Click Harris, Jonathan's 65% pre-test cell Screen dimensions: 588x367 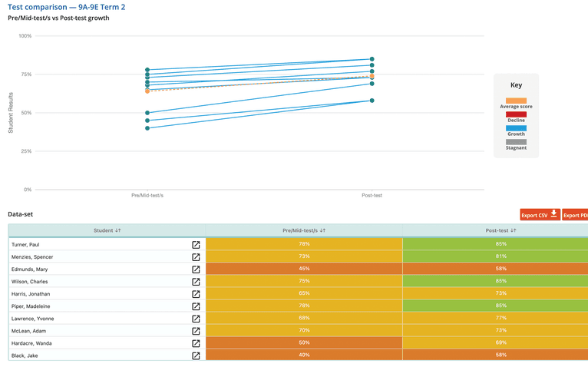pos(304,293)
